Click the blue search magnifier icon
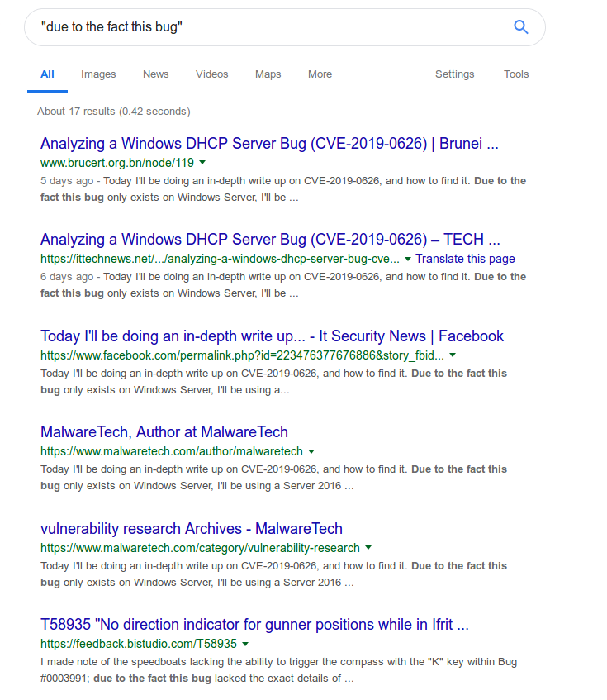This screenshot has width=607, height=700. click(520, 27)
